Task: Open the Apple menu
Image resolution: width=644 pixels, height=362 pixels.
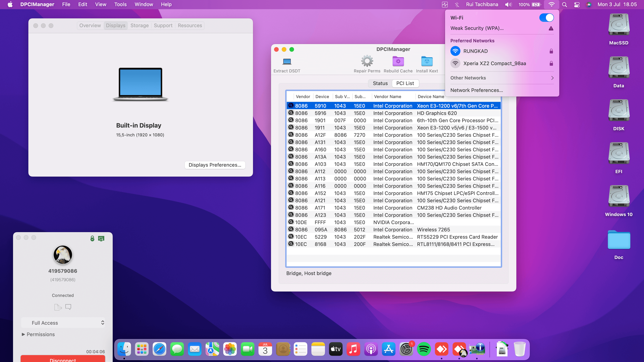Action: [x=10, y=4]
